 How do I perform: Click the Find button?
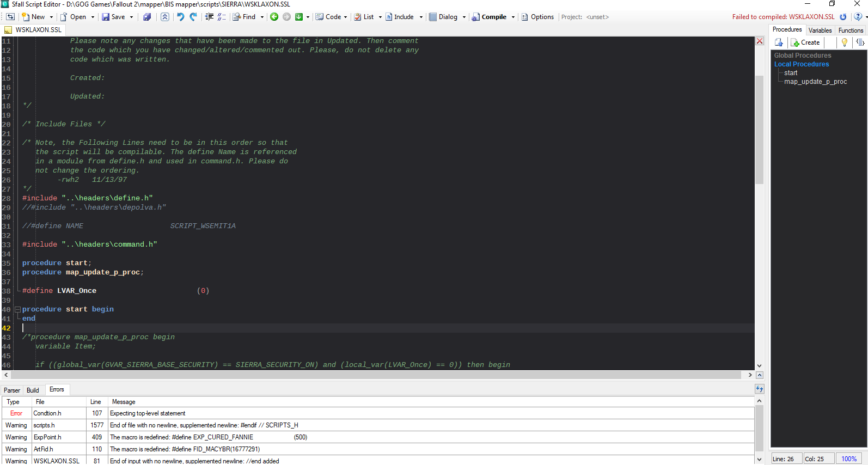pyautogui.click(x=244, y=17)
